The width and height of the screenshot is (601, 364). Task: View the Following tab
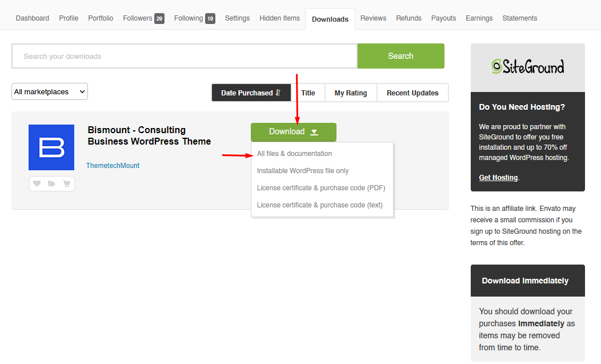tap(195, 18)
